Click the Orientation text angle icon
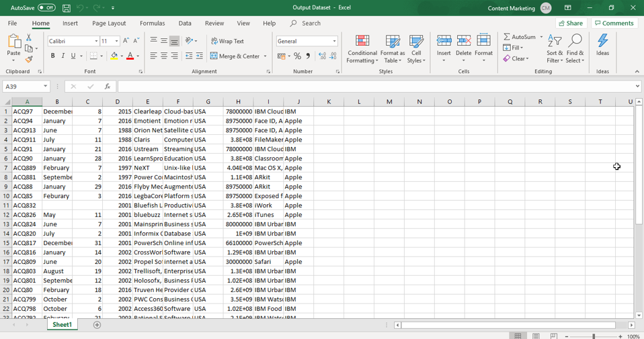 [x=190, y=40]
